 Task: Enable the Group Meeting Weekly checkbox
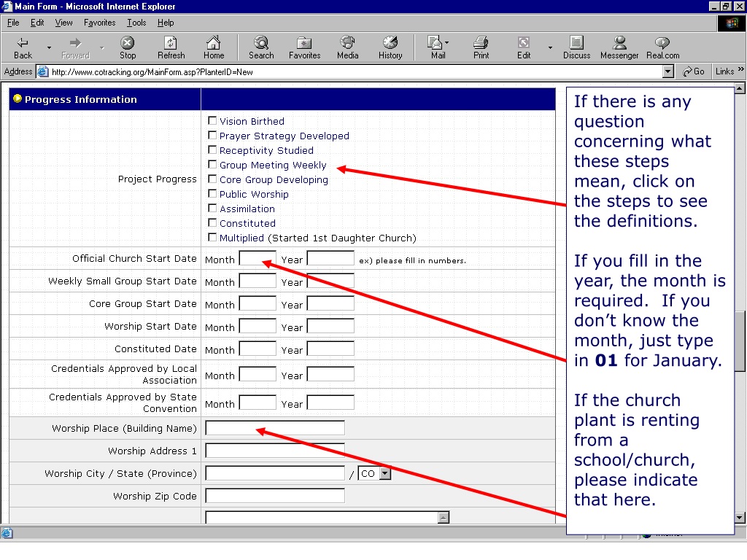[212, 165]
